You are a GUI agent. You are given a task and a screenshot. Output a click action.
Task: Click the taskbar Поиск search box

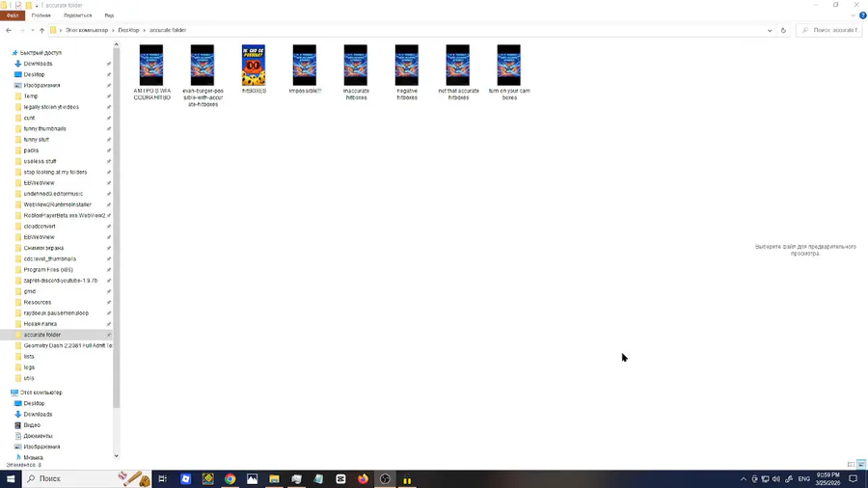[x=87, y=479]
